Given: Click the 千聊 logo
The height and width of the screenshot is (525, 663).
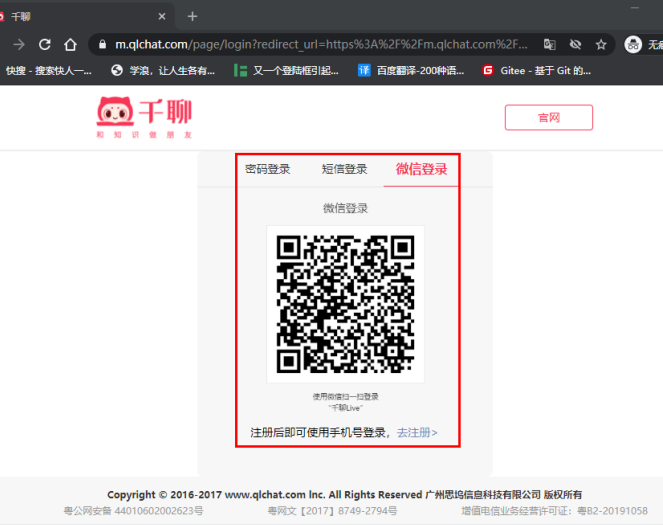Looking at the screenshot, I should pyautogui.click(x=144, y=117).
